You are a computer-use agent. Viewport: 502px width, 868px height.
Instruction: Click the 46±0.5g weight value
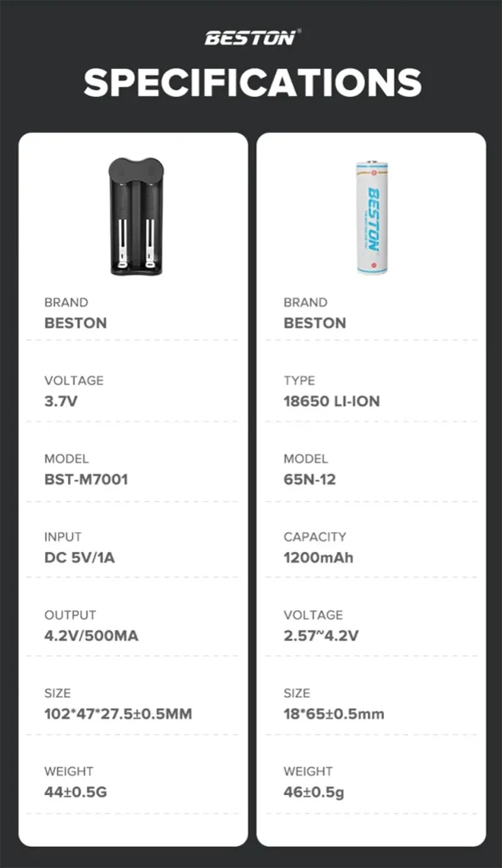(x=314, y=792)
